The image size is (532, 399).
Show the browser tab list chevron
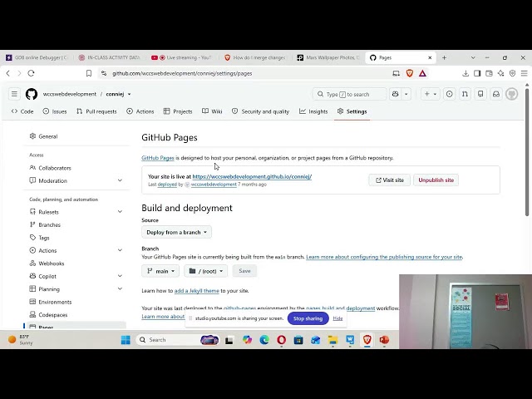tap(473, 57)
